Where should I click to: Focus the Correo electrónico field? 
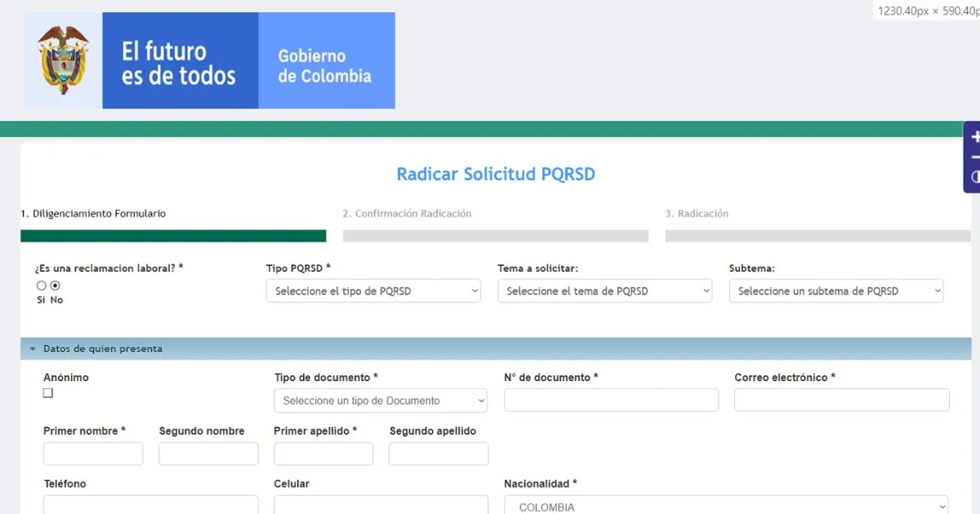842,400
